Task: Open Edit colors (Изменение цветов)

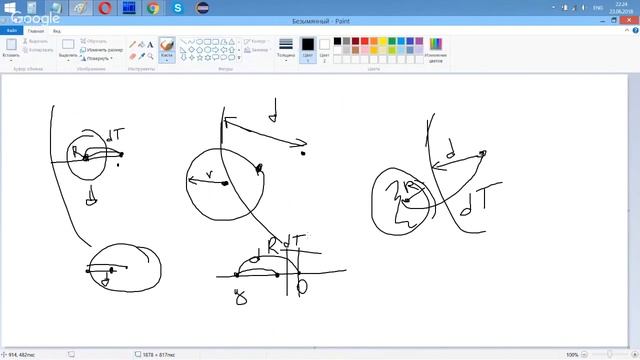Action: point(436,50)
